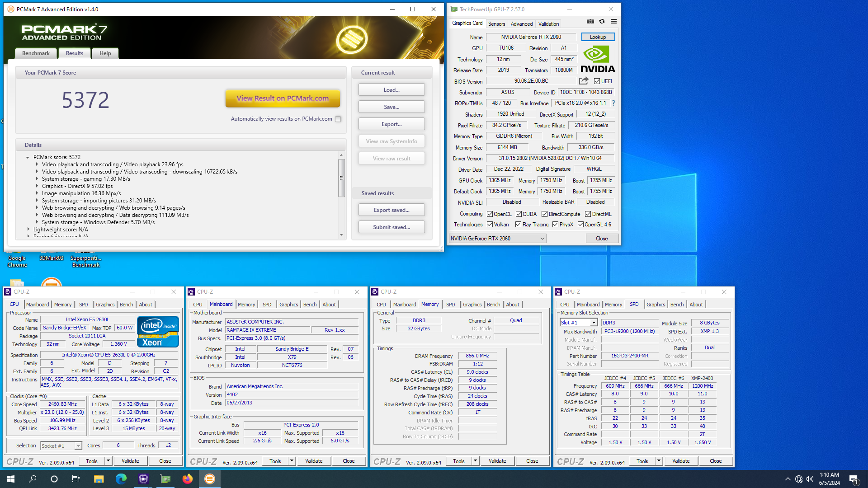The height and width of the screenshot is (488, 868).
Task: Click the GPU-Z refresh icon
Action: [602, 22]
